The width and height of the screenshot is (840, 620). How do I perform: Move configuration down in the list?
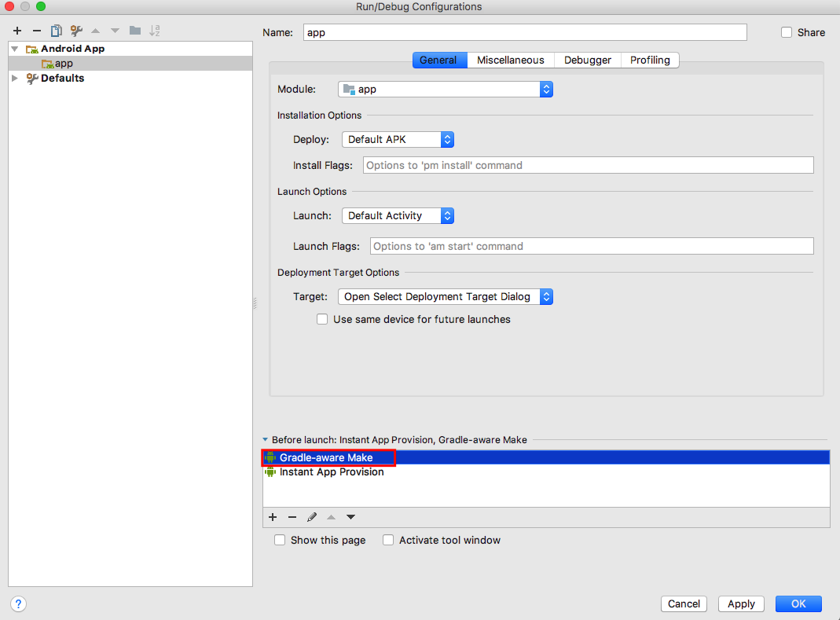pyautogui.click(x=115, y=31)
